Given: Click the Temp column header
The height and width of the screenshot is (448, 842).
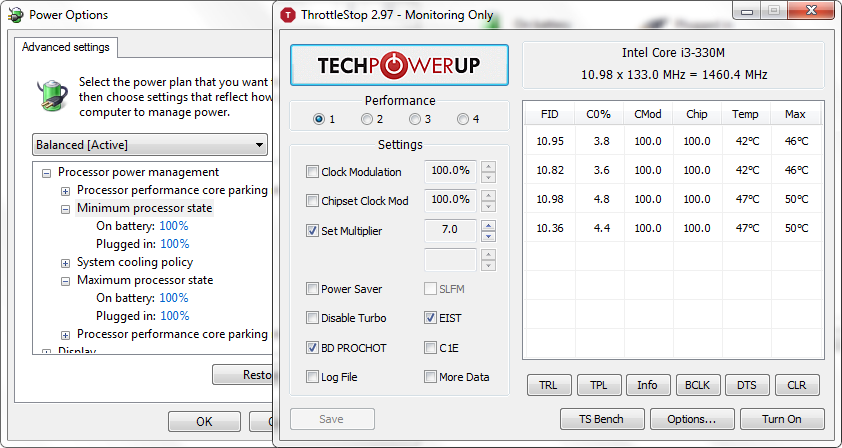Looking at the screenshot, I should click(x=745, y=114).
